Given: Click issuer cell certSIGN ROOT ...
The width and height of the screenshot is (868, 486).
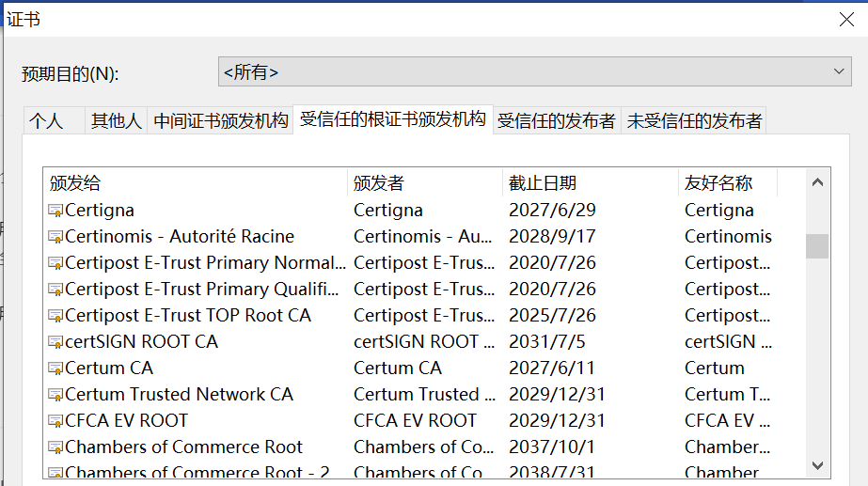Looking at the screenshot, I should click(424, 341).
